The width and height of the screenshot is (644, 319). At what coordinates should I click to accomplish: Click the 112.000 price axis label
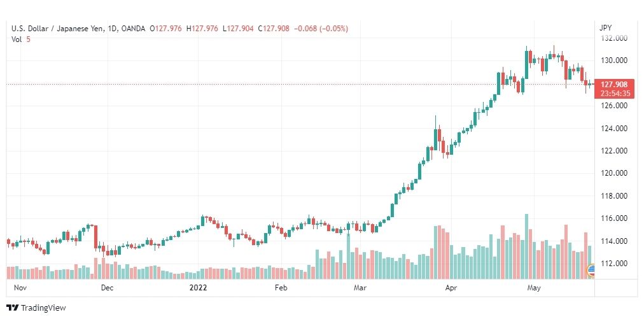tap(613, 263)
